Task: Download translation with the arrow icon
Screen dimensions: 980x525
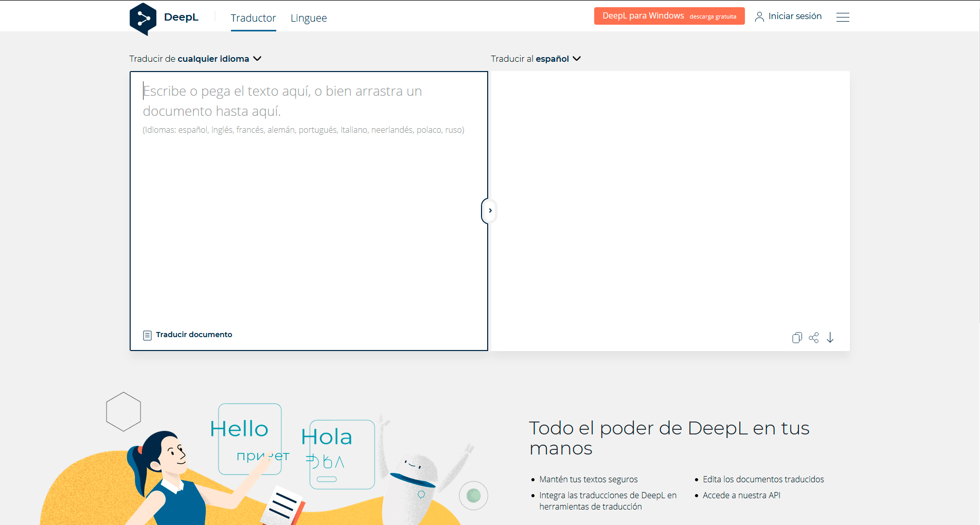Action: click(x=830, y=338)
